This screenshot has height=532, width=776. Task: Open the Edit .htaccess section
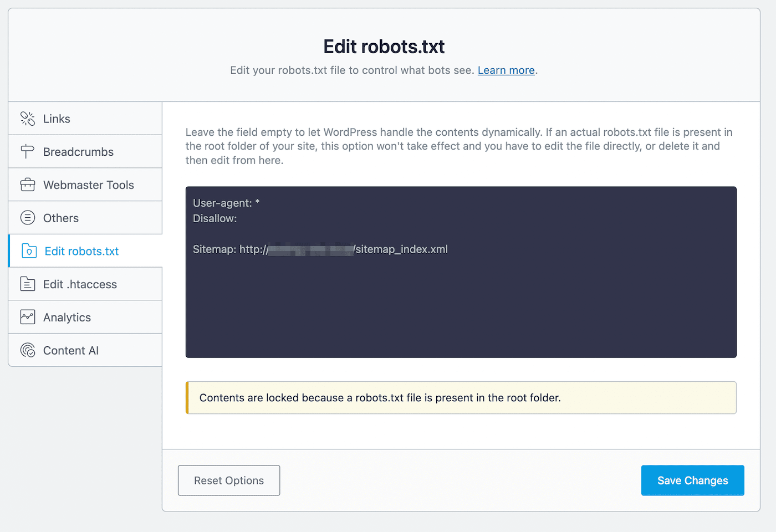(x=80, y=284)
